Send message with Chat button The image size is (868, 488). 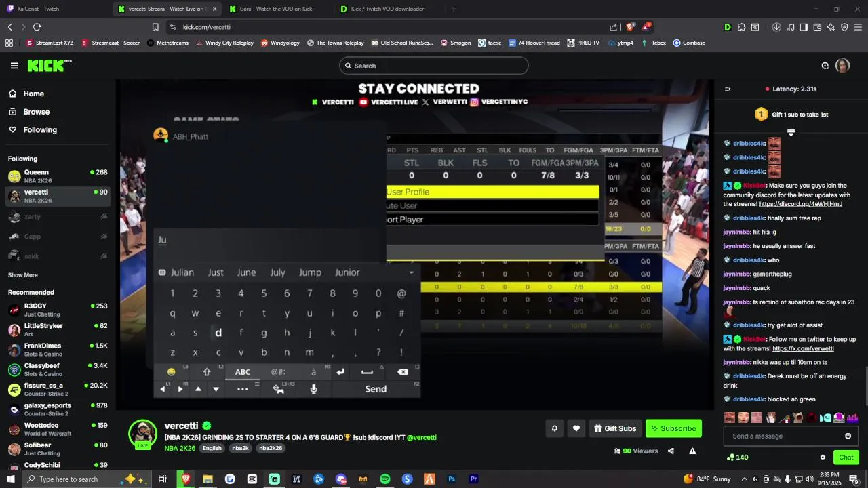[x=846, y=457]
